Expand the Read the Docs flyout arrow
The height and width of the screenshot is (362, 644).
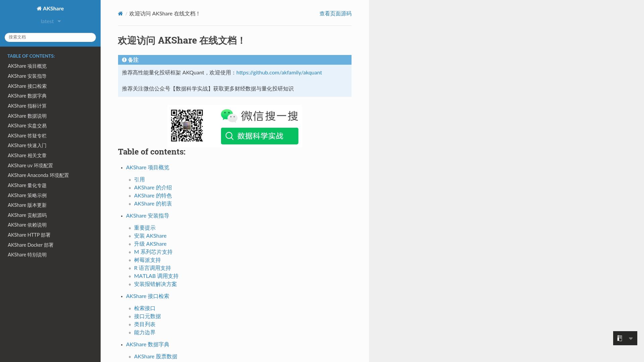(631, 339)
